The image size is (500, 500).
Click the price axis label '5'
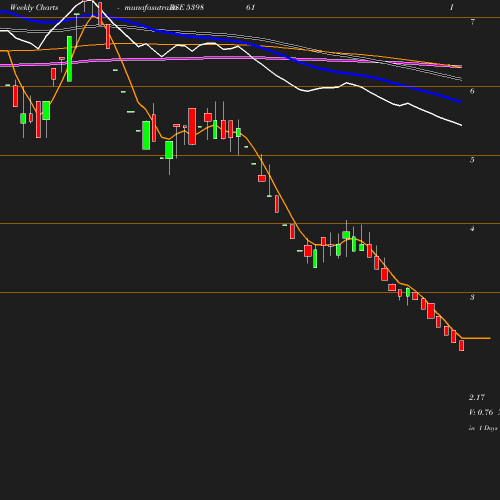pos(472,160)
